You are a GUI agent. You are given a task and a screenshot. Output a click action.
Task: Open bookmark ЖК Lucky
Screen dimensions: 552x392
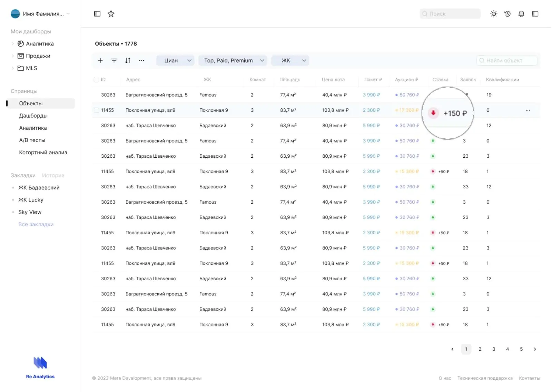(31, 200)
